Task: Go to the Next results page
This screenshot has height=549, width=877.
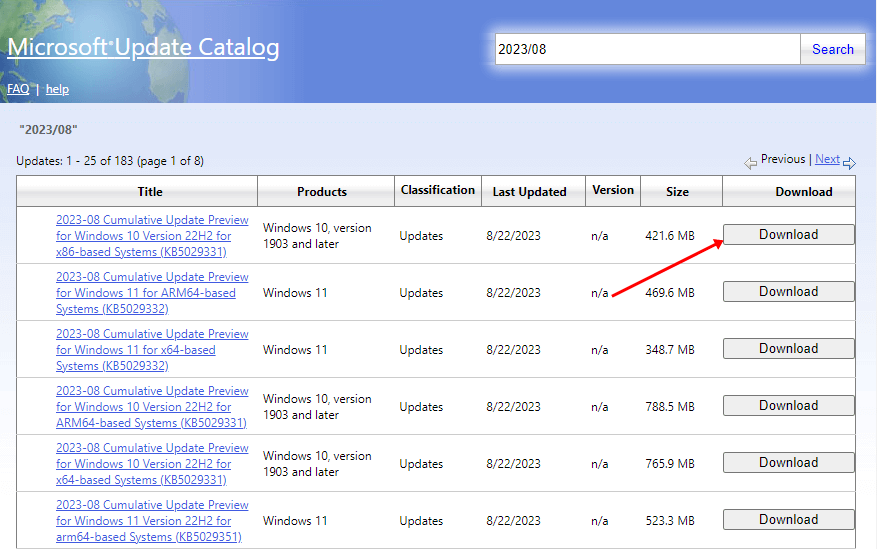Action: pos(827,159)
